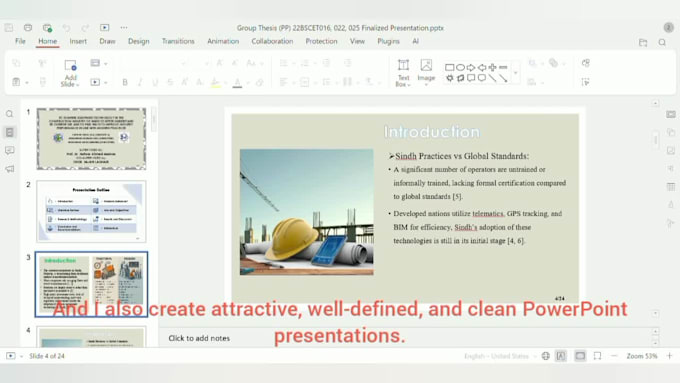Toggle Fit to Width in the status bar
Viewport: 680px width, 383px height.
point(598,356)
